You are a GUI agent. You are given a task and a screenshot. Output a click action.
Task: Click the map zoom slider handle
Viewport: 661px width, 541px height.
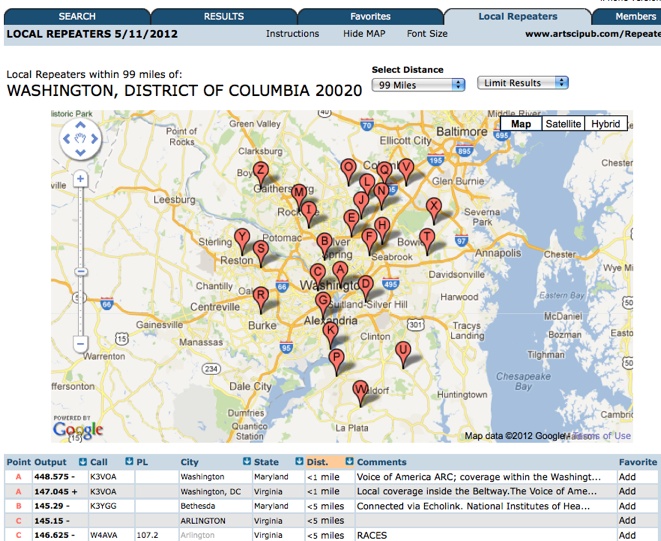click(x=81, y=272)
